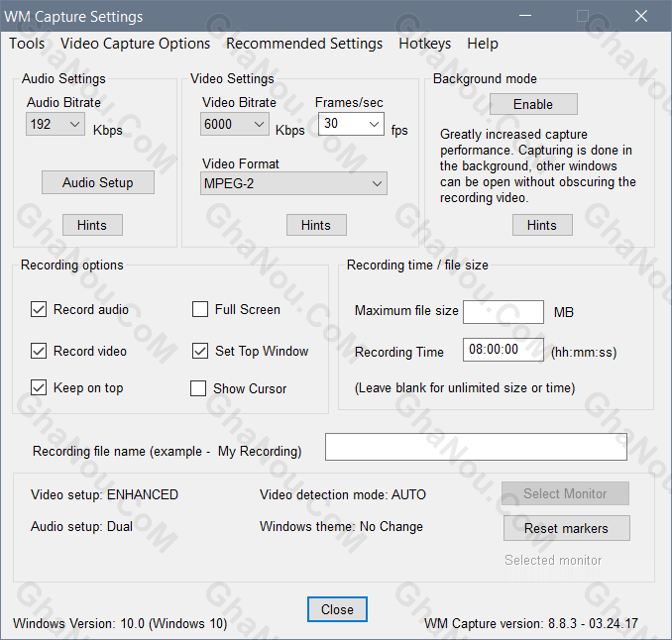Expand the Audio Bitrate dropdown

56,124
